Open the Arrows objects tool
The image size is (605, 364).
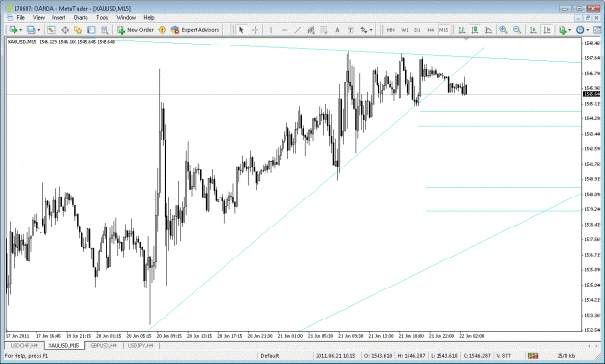[x=363, y=30]
